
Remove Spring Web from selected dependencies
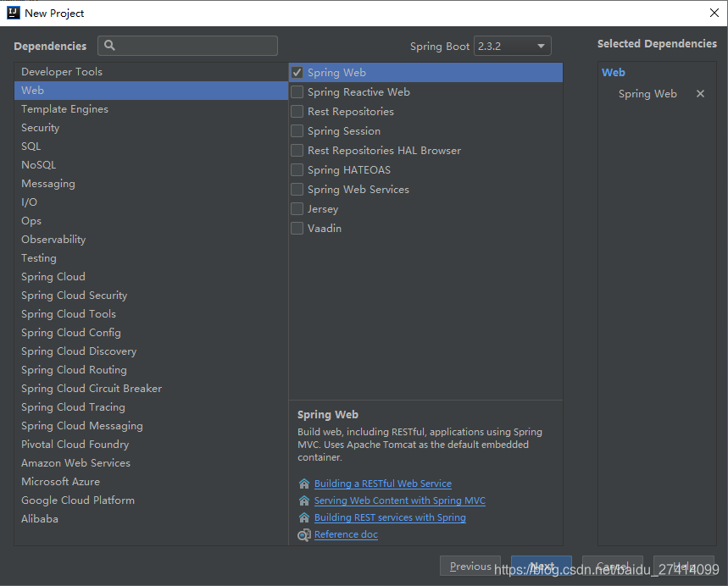[700, 94]
